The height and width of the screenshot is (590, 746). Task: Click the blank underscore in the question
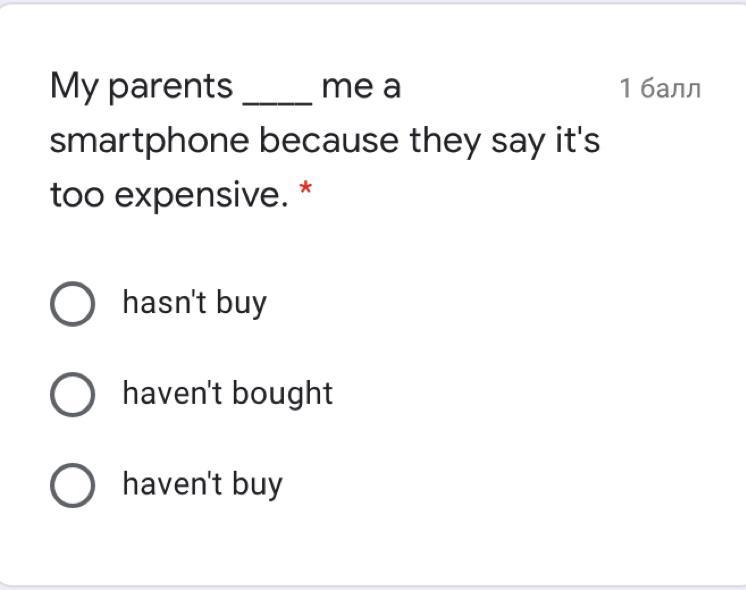[277, 97]
